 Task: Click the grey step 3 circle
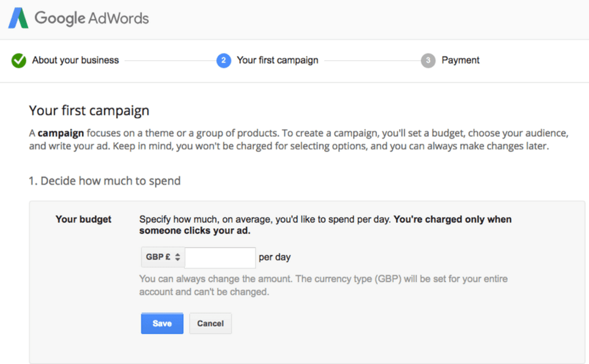pyautogui.click(x=428, y=61)
